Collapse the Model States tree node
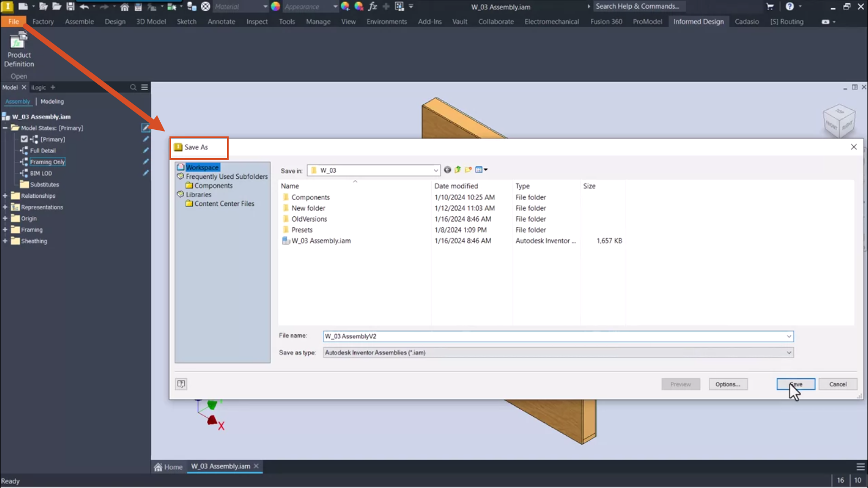868x488 pixels. pos(5,128)
